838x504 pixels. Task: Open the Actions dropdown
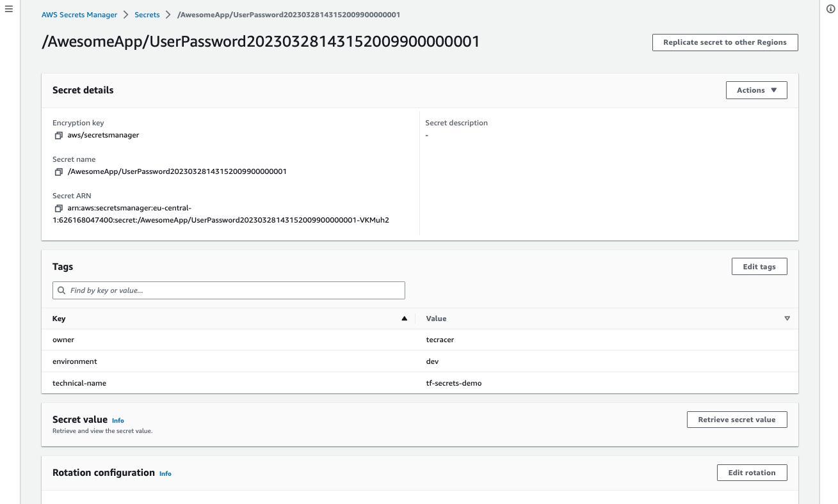coord(756,90)
